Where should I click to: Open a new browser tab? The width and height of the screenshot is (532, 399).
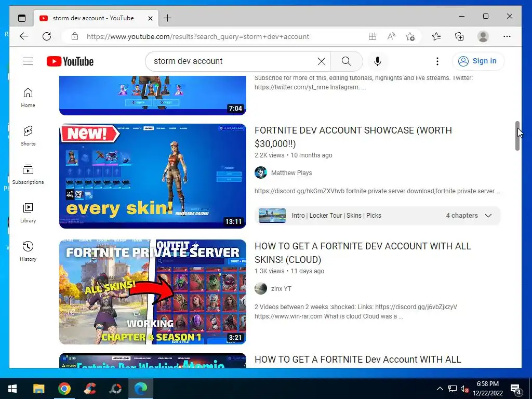pos(168,18)
